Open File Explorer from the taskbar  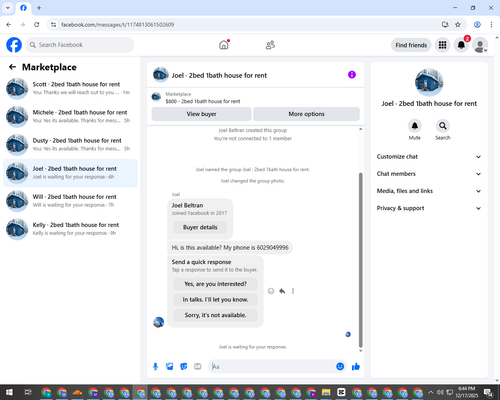tap(326, 392)
